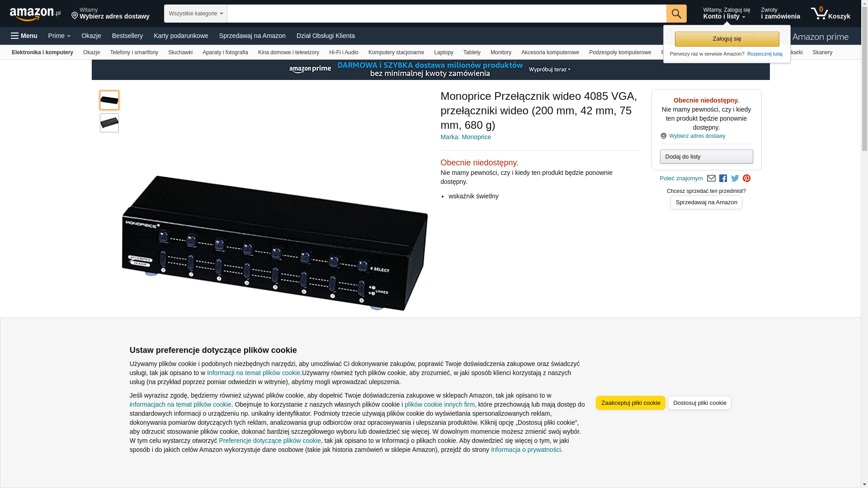Open Konto i listy dropdown
This screenshot has height=488, width=868.
pos(726,14)
